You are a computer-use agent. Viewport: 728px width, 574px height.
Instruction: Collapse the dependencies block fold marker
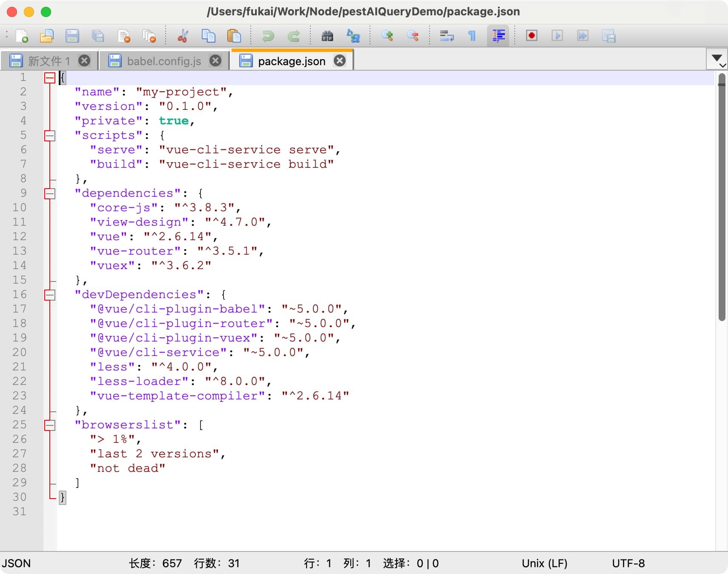click(x=50, y=193)
